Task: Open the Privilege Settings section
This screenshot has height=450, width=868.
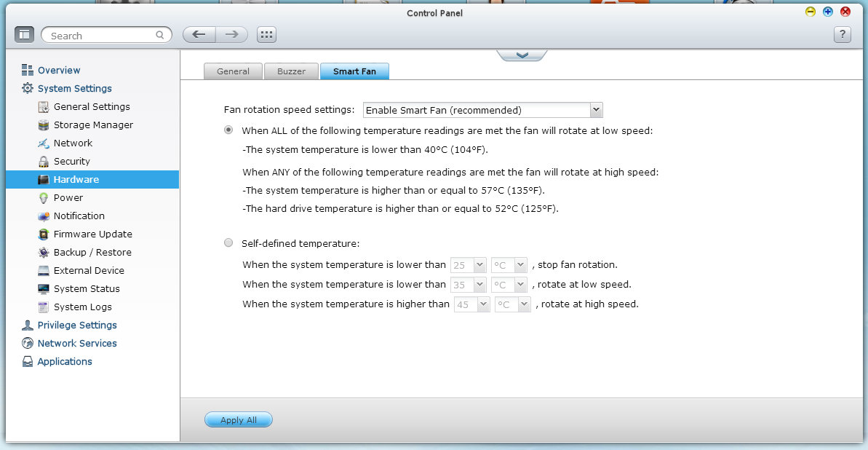Action: click(76, 325)
